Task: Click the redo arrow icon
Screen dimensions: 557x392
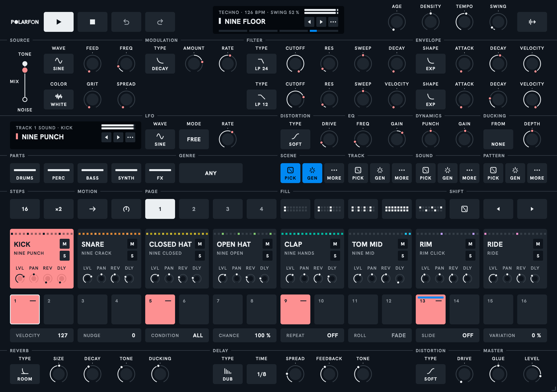Action: tap(160, 22)
